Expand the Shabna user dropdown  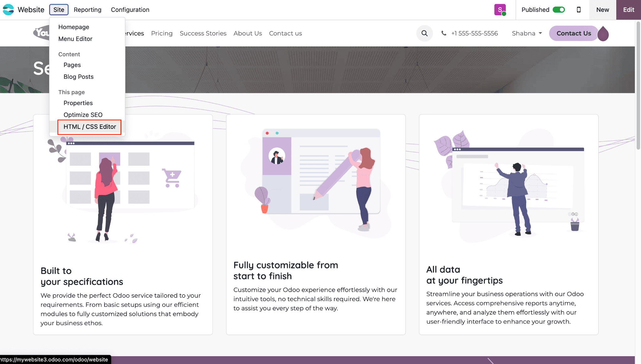[527, 33]
